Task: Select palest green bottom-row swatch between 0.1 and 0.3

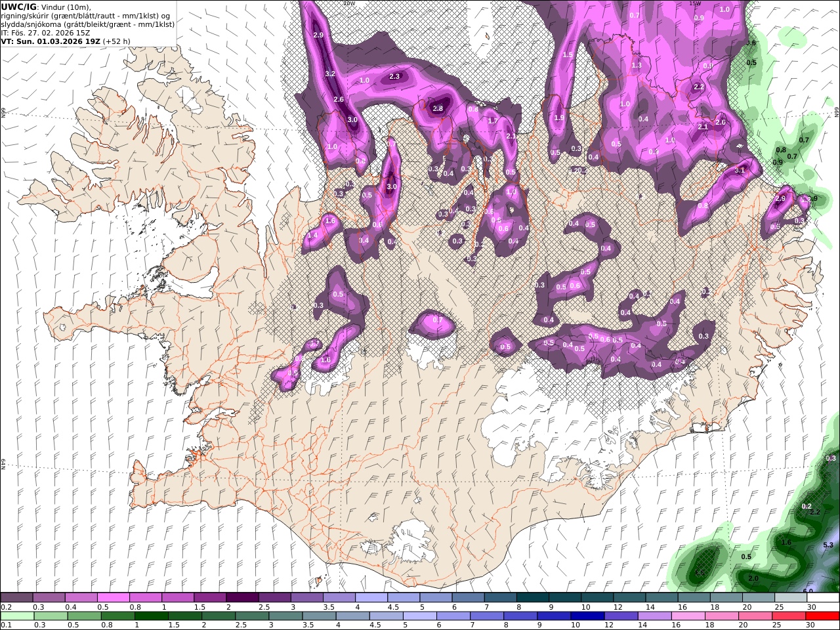Action: (x=18, y=616)
